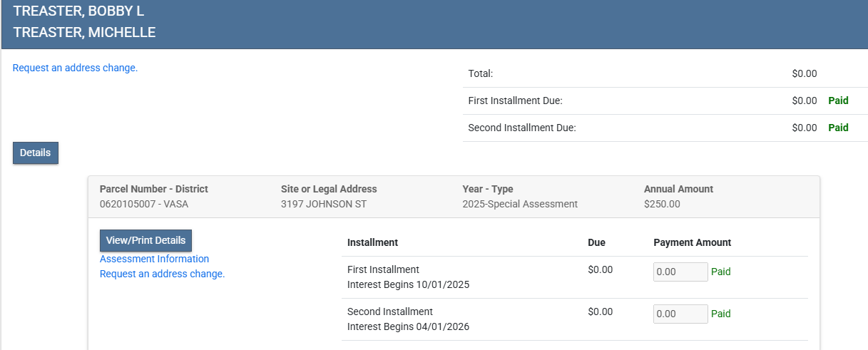Focus the Second Installment payment amount field
868x350 pixels.
coord(680,314)
